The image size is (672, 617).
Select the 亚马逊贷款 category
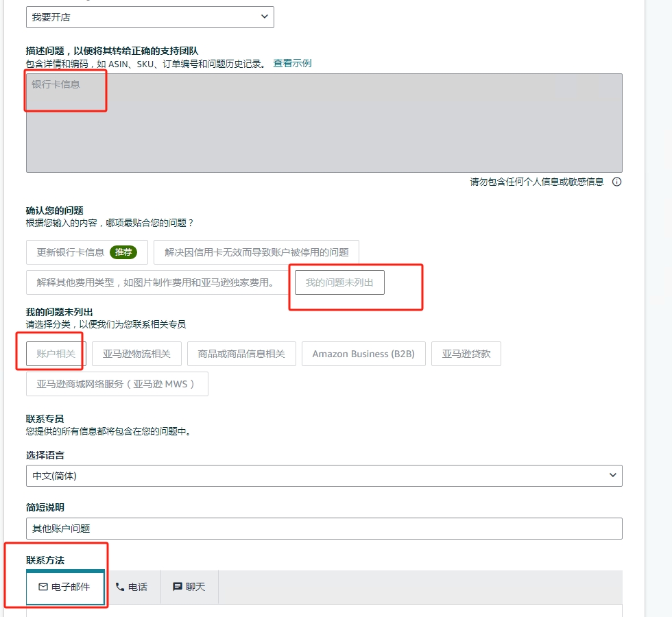(466, 354)
